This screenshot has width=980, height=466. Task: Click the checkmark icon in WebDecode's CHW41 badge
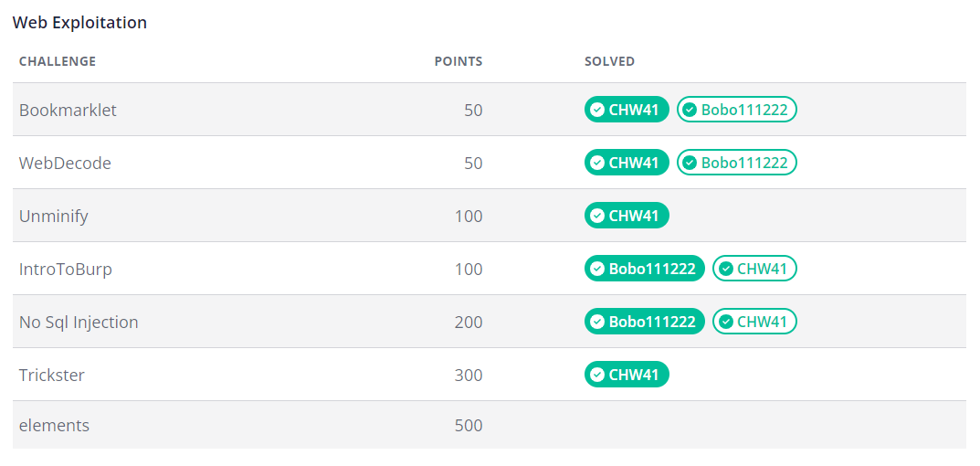tap(597, 163)
